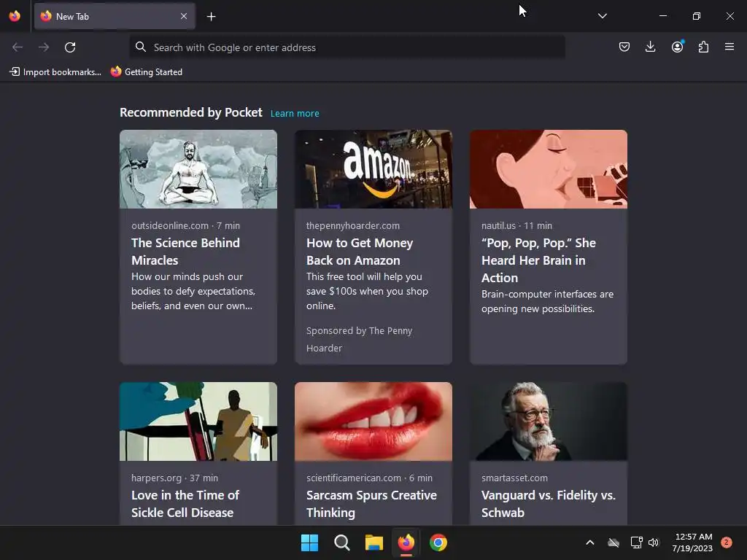Open the notification badge showing 2

tap(727, 542)
